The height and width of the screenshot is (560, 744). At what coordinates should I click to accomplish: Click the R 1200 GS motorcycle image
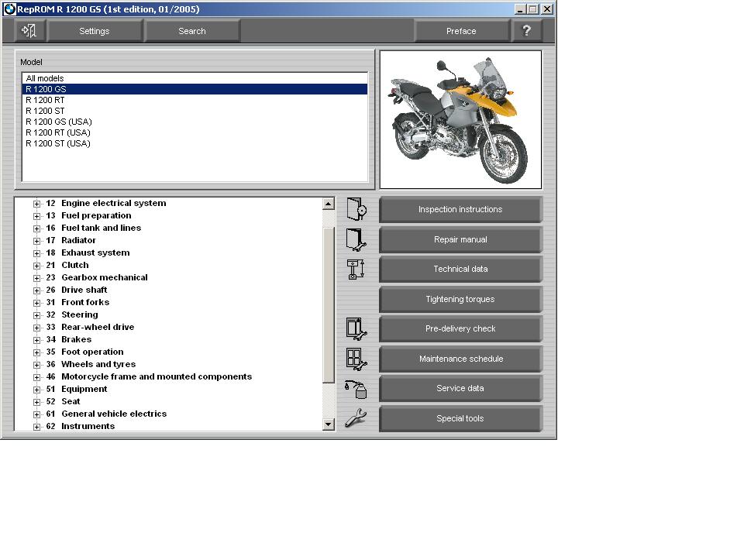[460, 119]
